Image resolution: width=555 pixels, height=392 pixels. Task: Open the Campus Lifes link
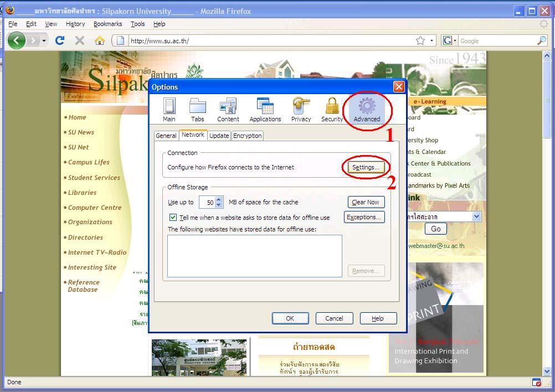[x=89, y=162]
